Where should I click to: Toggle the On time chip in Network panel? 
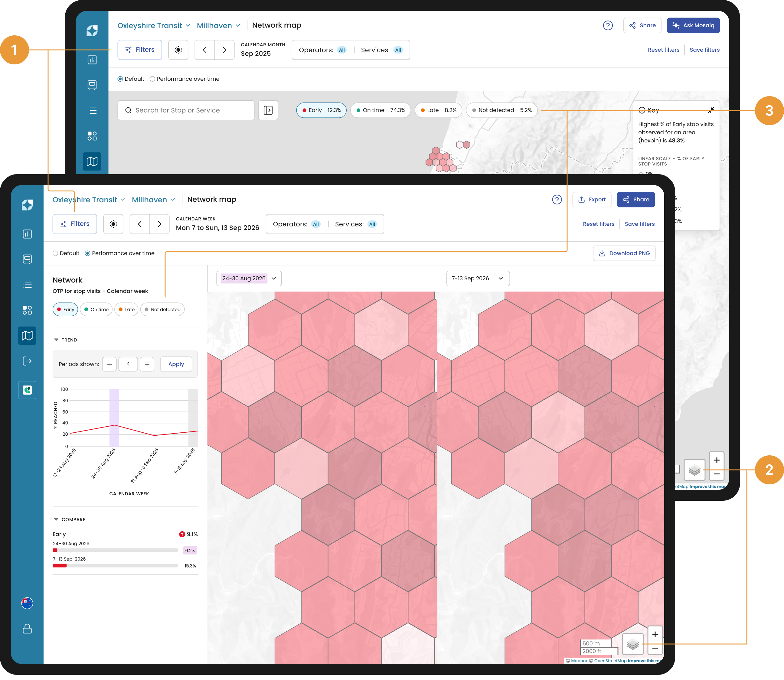pyautogui.click(x=96, y=309)
